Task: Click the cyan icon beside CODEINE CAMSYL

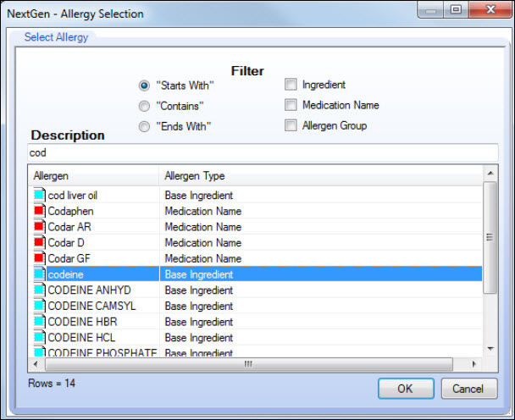Action: pyautogui.click(x=39, y=306)
